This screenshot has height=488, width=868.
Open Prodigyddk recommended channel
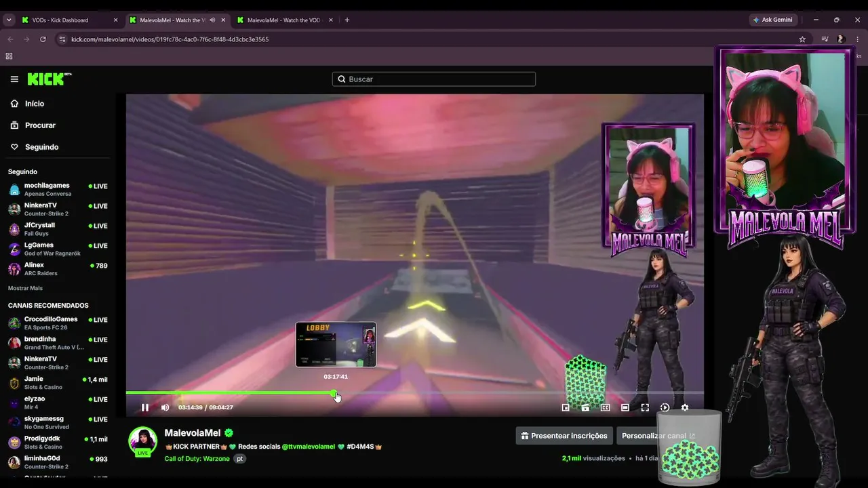click(58, 443)
